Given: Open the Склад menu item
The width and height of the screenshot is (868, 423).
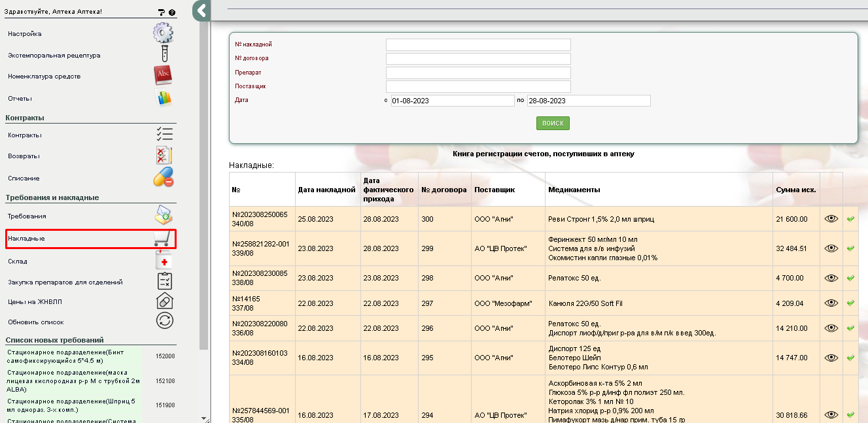Looking at the screenshot, I should coord(18,262).
